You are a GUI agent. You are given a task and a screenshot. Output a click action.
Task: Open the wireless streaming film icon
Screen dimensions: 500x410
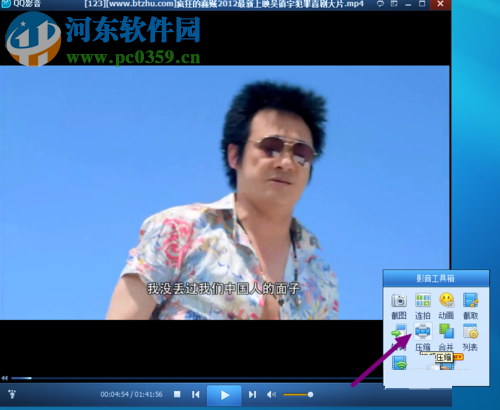coord(399,363)
